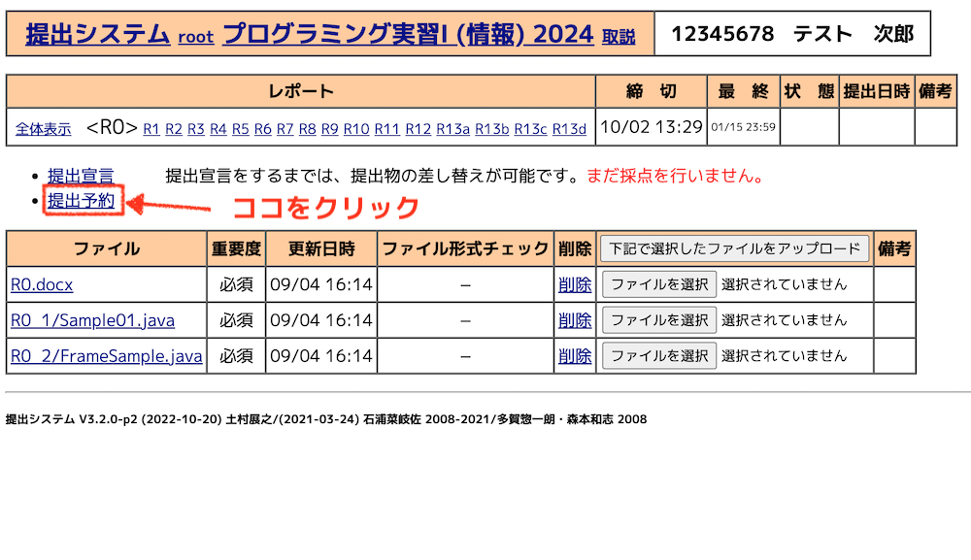Select the 全体表示 overview link
This screenshot has width=971, height=560.
[x=43, y=129]
